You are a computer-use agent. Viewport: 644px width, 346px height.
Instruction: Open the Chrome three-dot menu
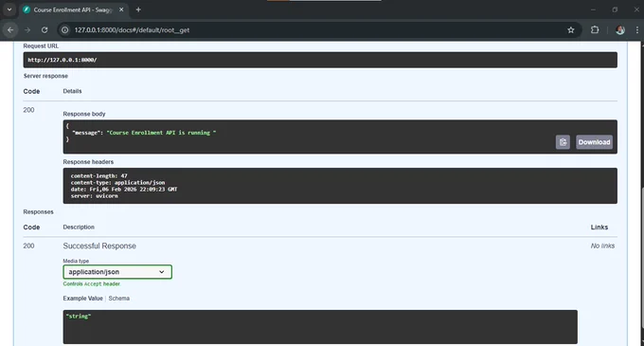[637, 30]
